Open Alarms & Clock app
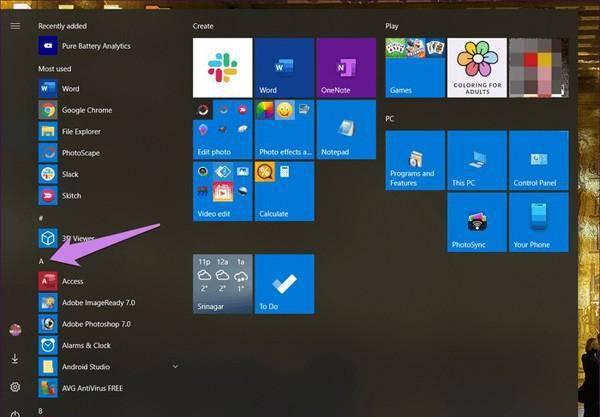 coord(109,345)
